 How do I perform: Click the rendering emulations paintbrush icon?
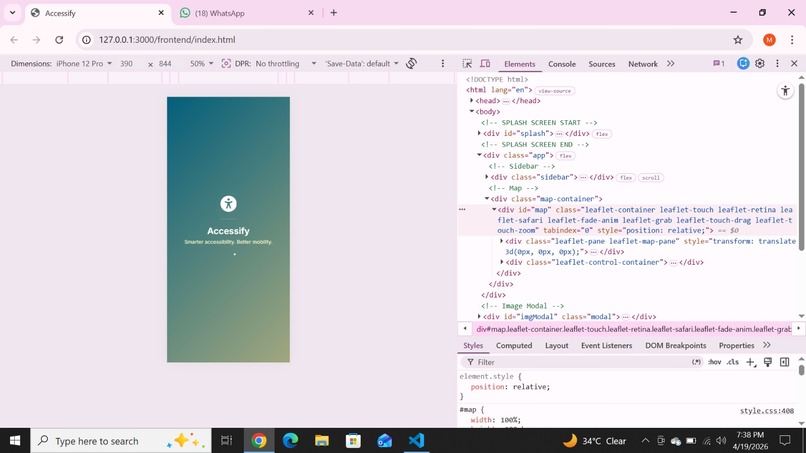click(767, 362)
